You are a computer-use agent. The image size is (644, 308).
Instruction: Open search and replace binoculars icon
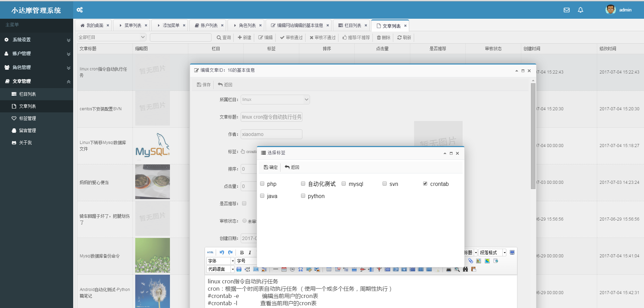click(465, 269)
